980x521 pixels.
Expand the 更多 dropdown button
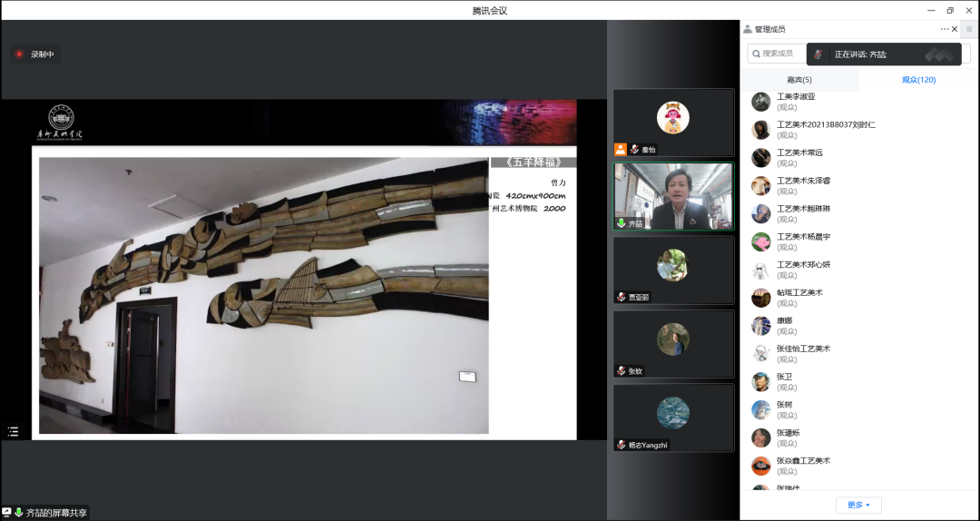[x=858, y=505]
